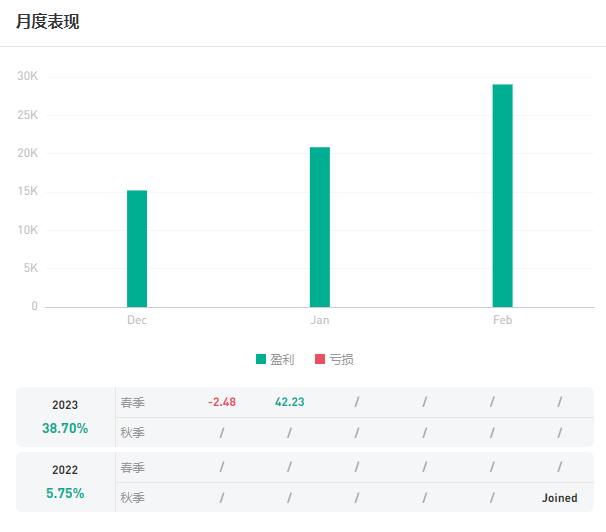Click the 月度表现 section title
This screenshot has width=606, height=532.
click(x=48, y=22)
